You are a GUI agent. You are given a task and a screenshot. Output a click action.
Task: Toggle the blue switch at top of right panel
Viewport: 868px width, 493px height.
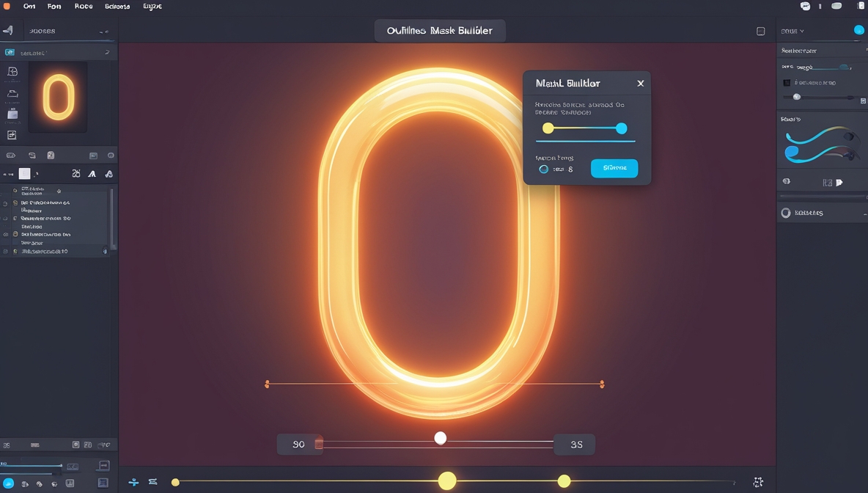pos(858,30)
